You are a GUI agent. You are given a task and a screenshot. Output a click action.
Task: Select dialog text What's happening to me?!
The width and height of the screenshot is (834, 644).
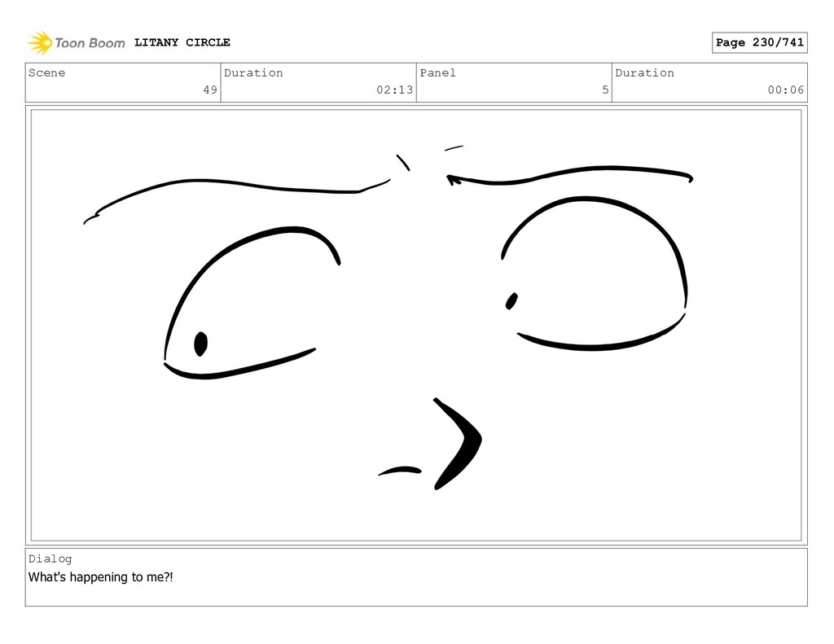[x=100, y=577]
